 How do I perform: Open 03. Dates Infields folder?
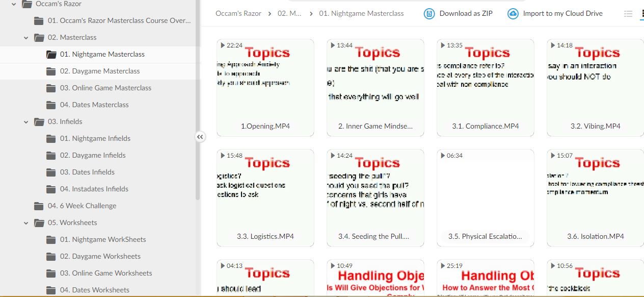pyautogui.click(x=87, y=172)
